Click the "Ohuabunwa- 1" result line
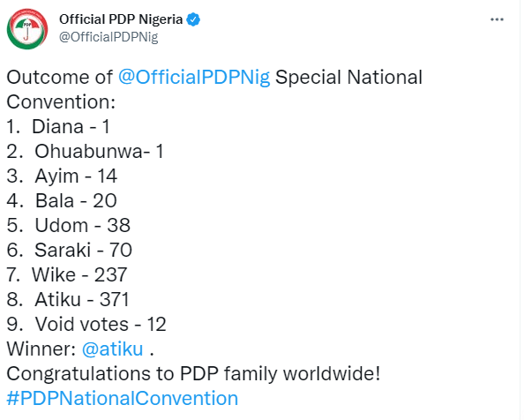Image resolution: width=524 pixels, height=420 pixels. pos(86,152)
